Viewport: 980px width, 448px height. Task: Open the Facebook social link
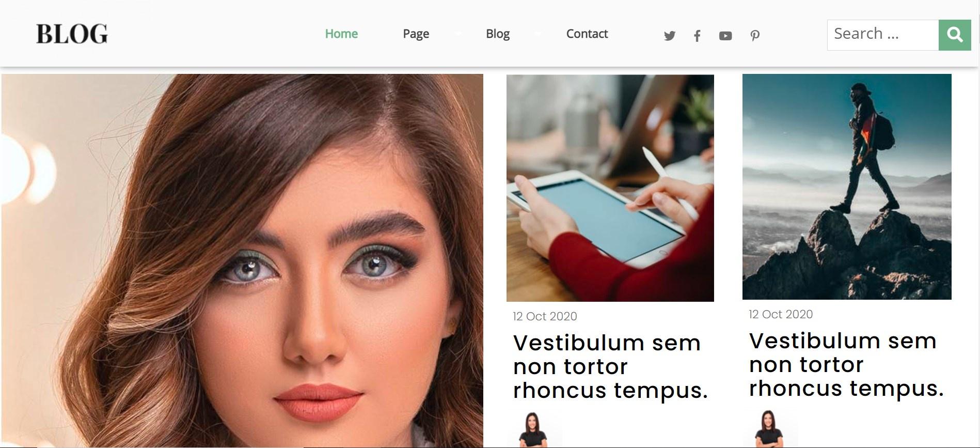click(x=697, y=36)
